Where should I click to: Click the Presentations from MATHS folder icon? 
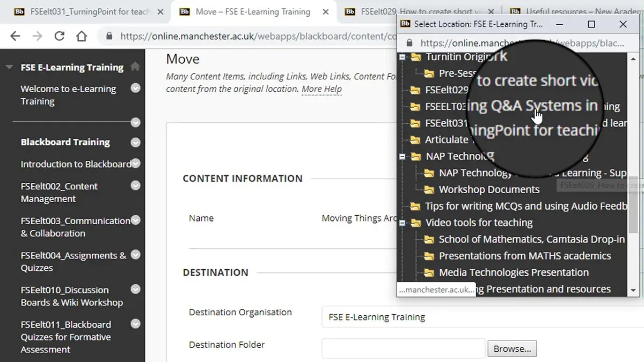pyautogui.click(x=429, y=256)
